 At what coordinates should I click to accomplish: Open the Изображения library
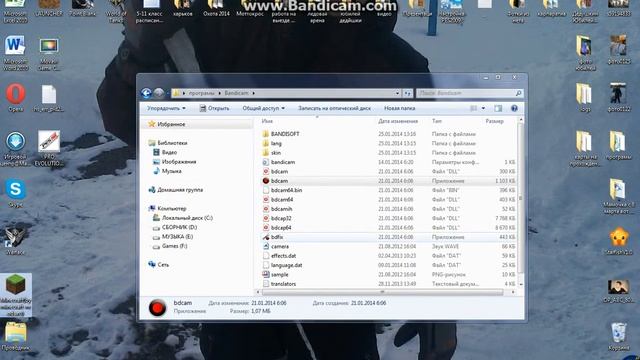coord(179,162)
